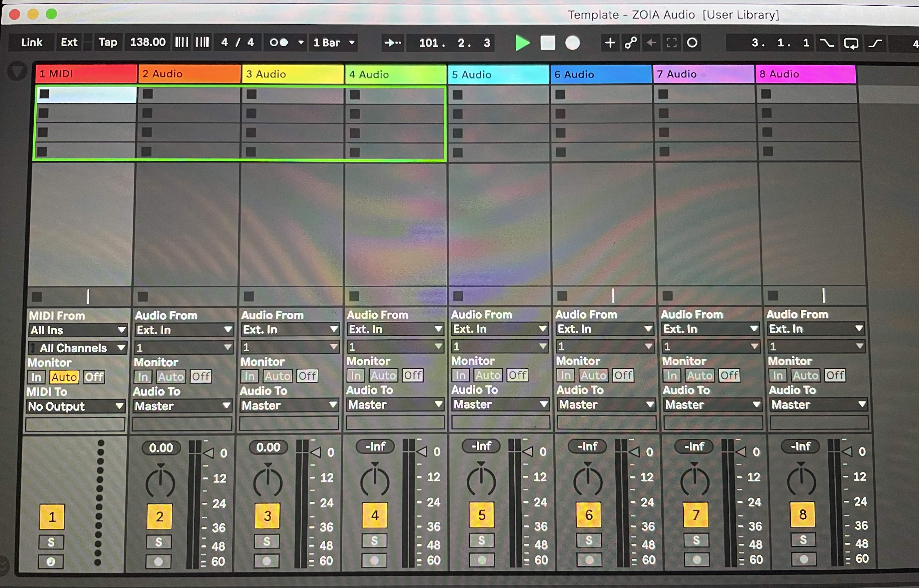The image size is (919, 588).
Task: Click first clip slot stop button in 1 MIDI
Action: point(44,93)
